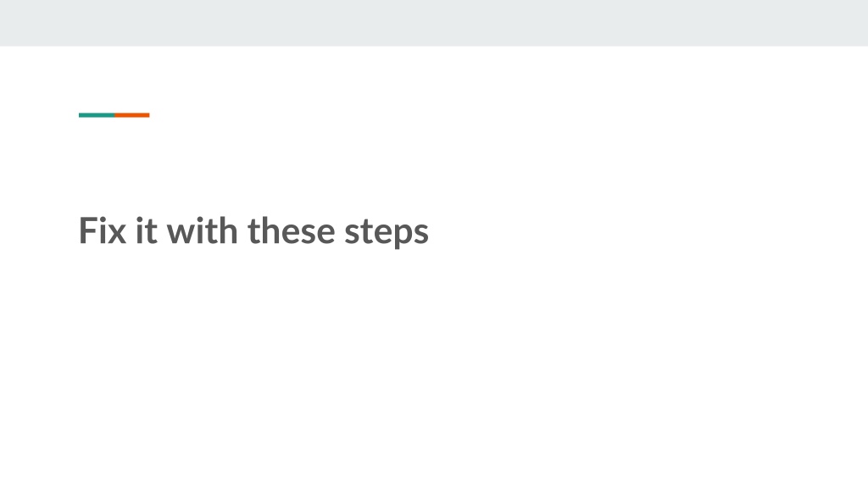This screenshot has width=868, height=488.
Task: Click the word 'these' in the title
Action: 292,230
